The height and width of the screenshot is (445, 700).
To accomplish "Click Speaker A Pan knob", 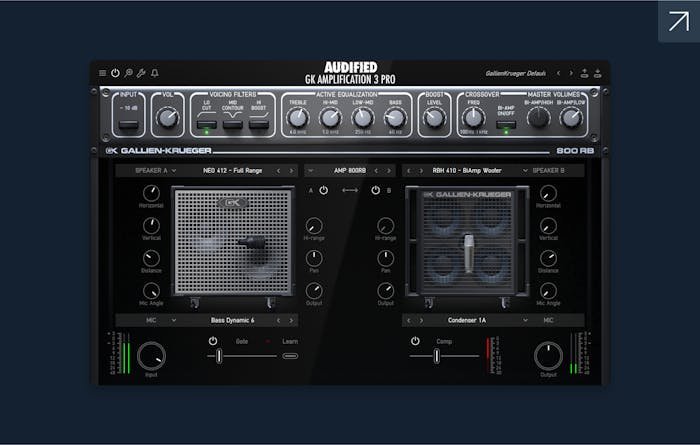I will [314, 258].
